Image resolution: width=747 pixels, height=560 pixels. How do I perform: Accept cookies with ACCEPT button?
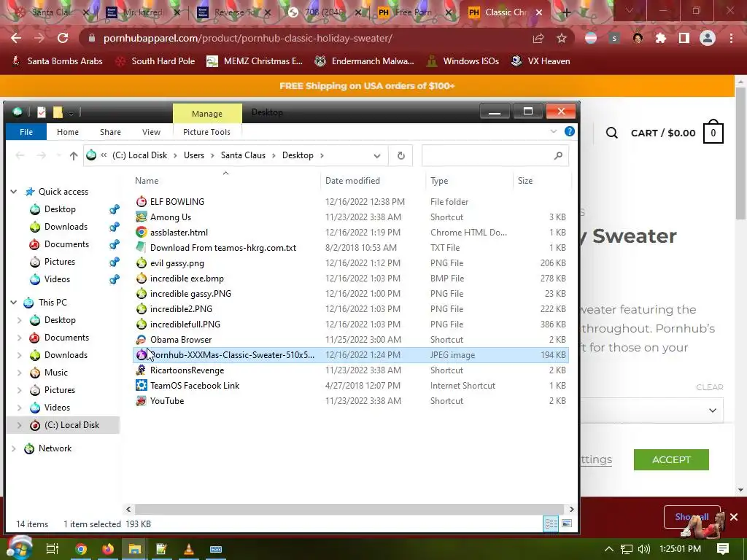coord(671,459)
